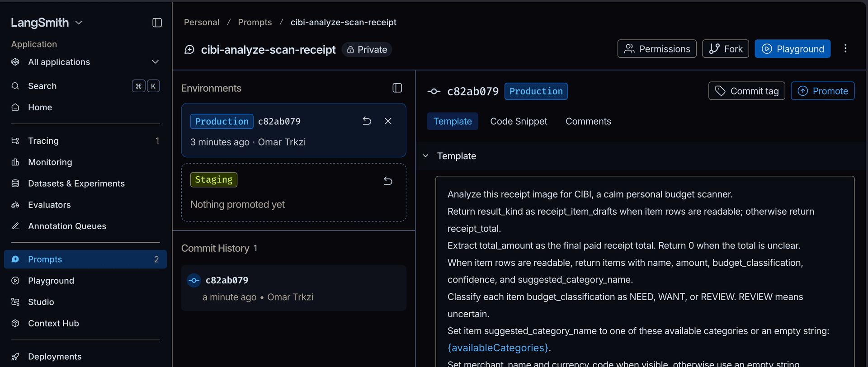Click 'Nothing promoted yet' text
This screenshot has height=367, width=868.
(237, 204)
